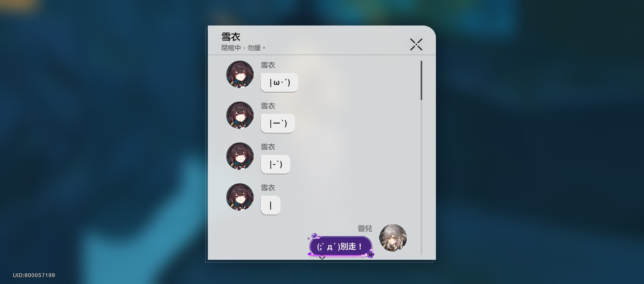Click the purple orb ornament atop the reply bubble
Image resolution: width=644 pixels, height=284 pixels.
pos(314,236)
